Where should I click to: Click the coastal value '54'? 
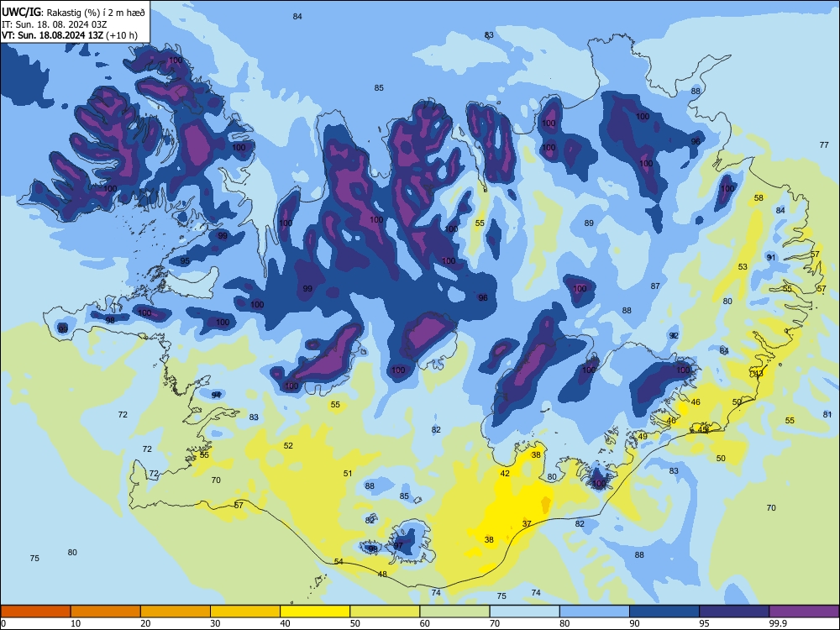pos(339,561)
